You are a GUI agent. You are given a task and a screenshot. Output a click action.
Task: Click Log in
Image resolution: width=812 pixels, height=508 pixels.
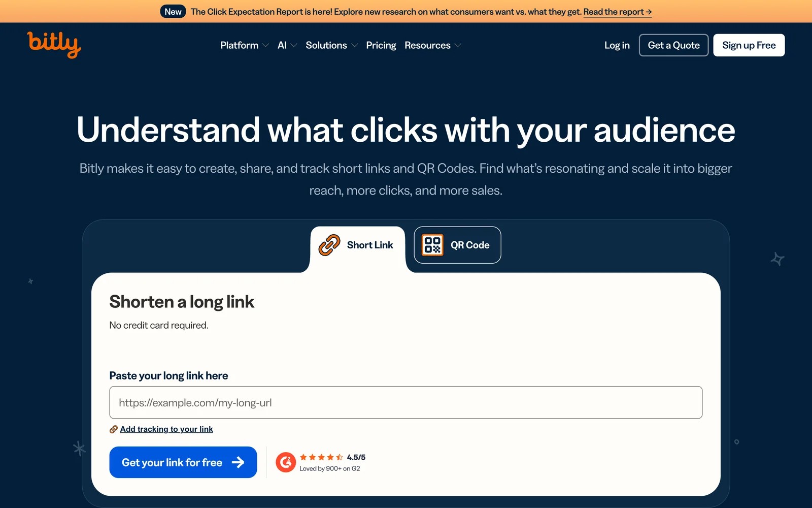(617, 45)
